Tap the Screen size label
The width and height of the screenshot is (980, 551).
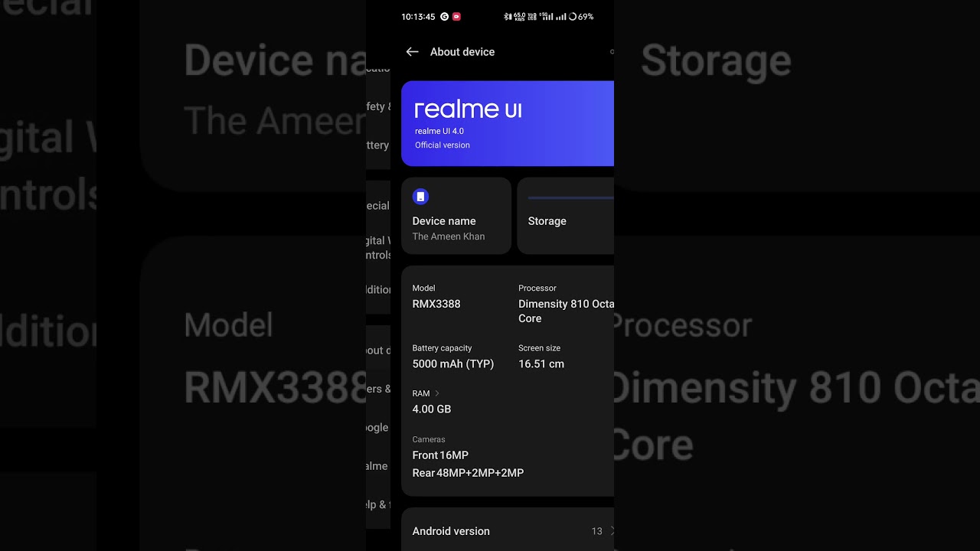point(540,347)
